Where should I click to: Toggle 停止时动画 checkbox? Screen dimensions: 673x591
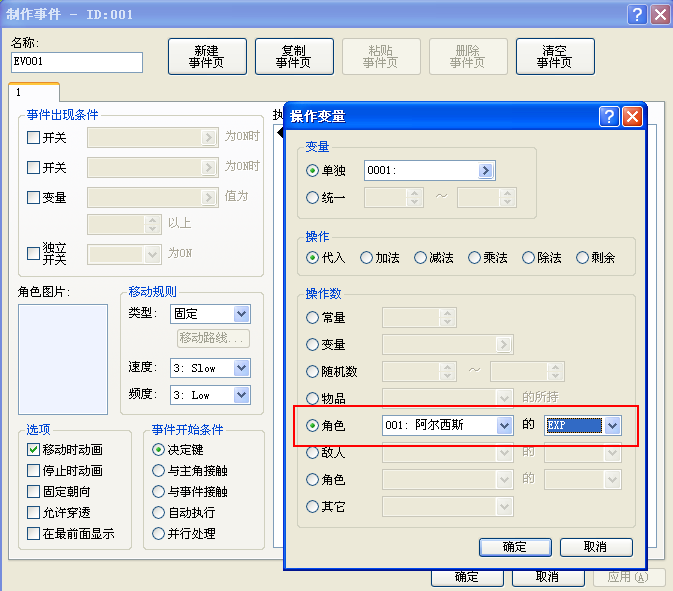pyautogui.click(x=33, y=470)
